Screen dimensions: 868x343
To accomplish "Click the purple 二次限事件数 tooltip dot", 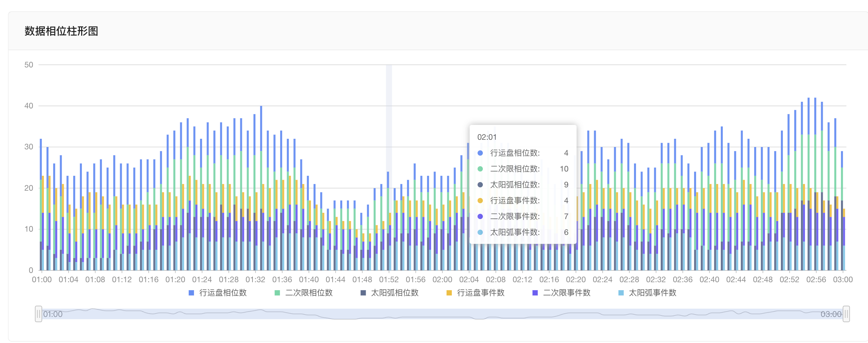I will point(480,216).
